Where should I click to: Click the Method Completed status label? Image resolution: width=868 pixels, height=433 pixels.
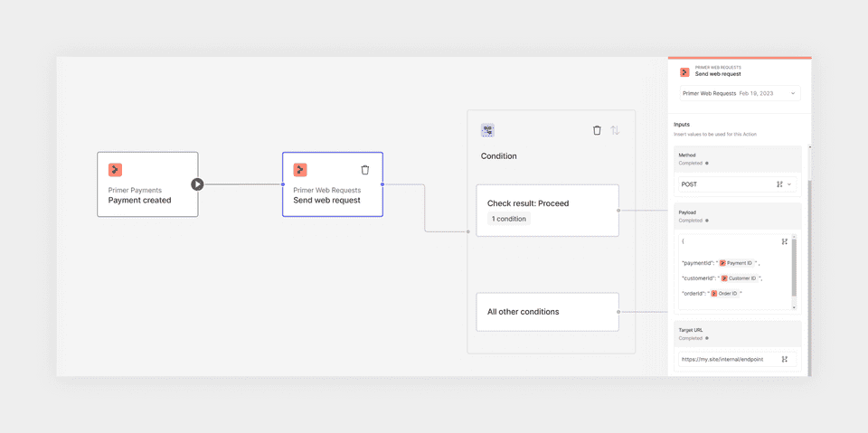pos(693,164)
